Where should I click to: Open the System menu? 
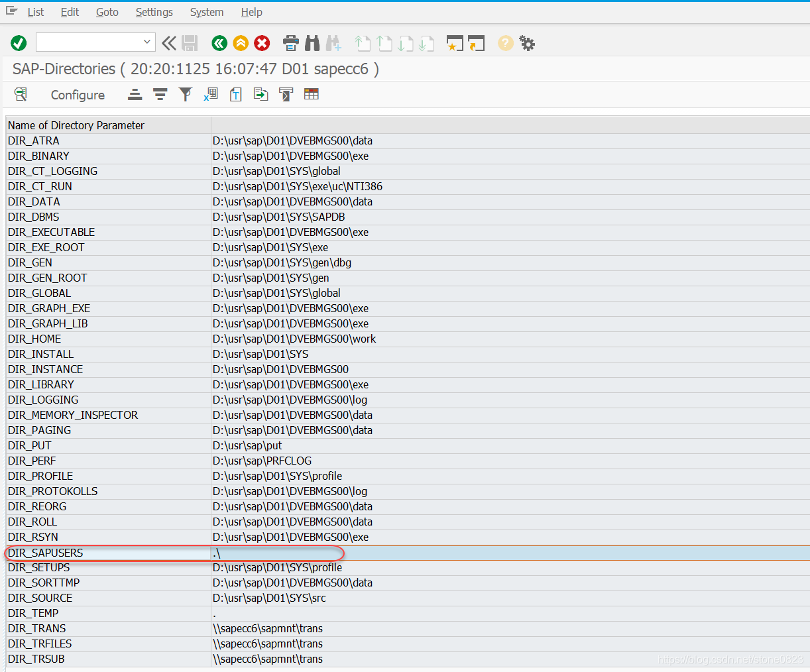207,12
